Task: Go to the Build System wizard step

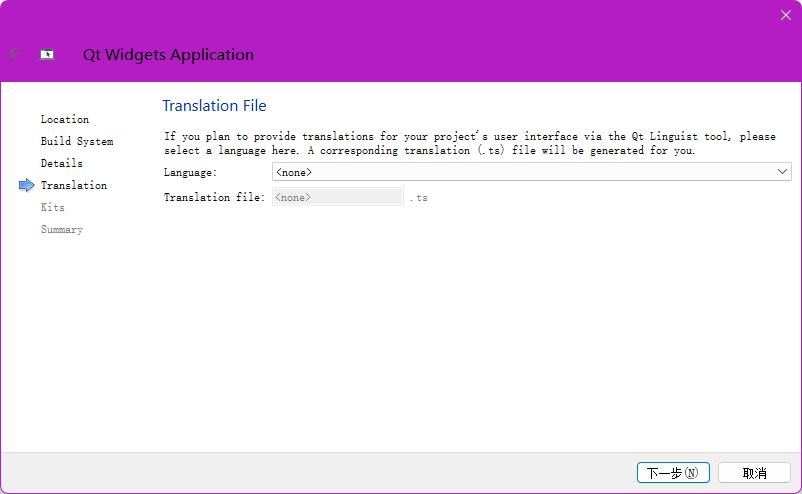Action: 76,141
